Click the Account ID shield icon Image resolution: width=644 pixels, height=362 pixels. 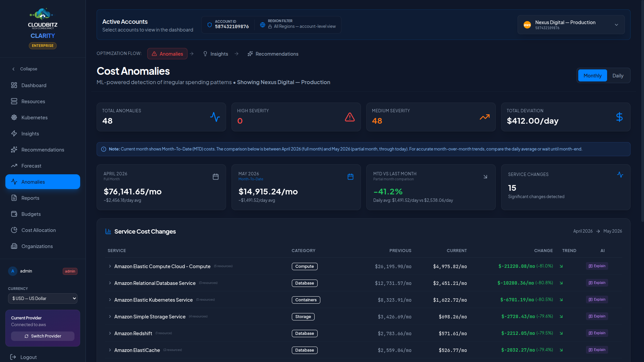(x=210, y=25)
